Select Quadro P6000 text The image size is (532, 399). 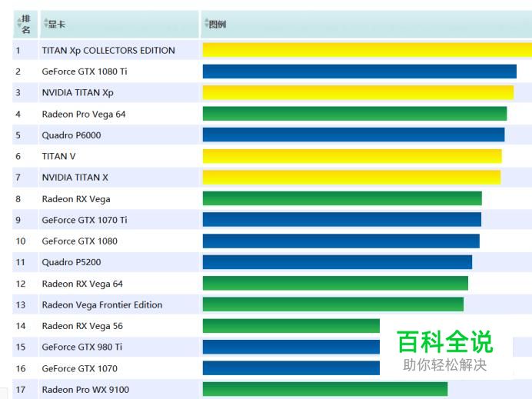71,135
